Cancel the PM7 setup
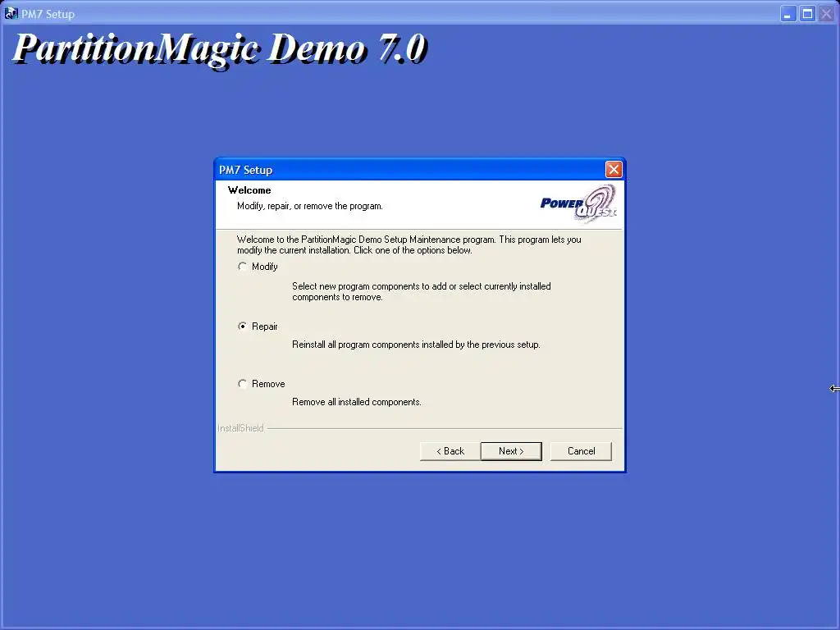 [x=581, y=451]
